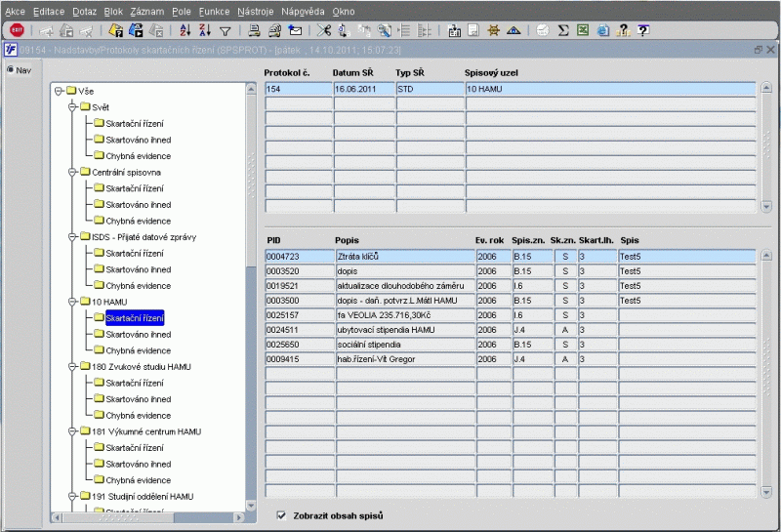Select Skartováno ihned under 10 HAMU
781x532 pixels.
tap(139, 334)
